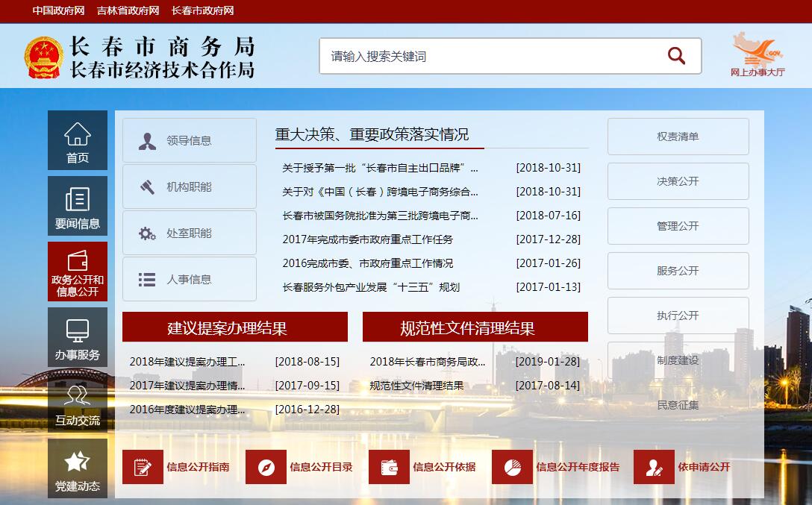Click the 信息公开目录 compass icon
Image resolution: width=812 pixels, height=505 pixels.
point(266,467)
